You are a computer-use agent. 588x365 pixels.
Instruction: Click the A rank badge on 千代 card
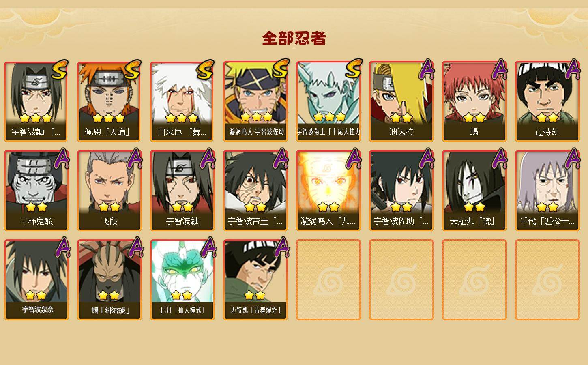click(x=573, y=158)
